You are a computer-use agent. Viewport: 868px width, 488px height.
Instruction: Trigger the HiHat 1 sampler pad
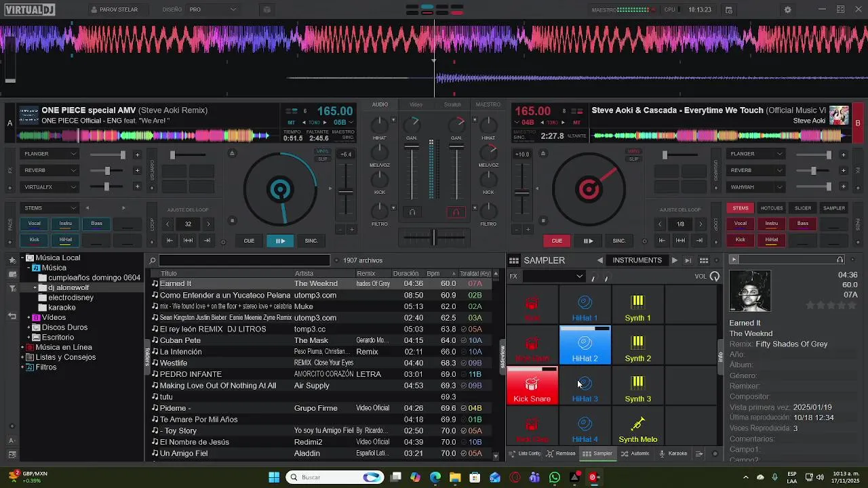585,306
